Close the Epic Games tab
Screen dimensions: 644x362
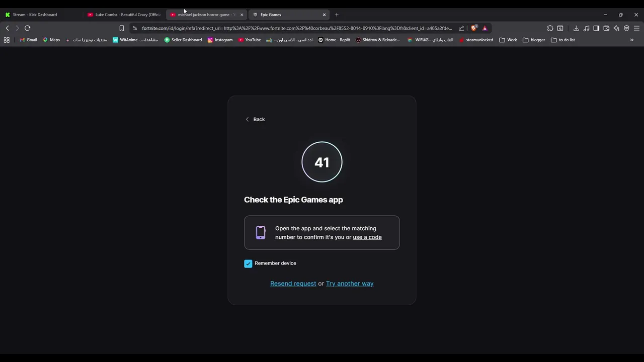click(324, 15)
